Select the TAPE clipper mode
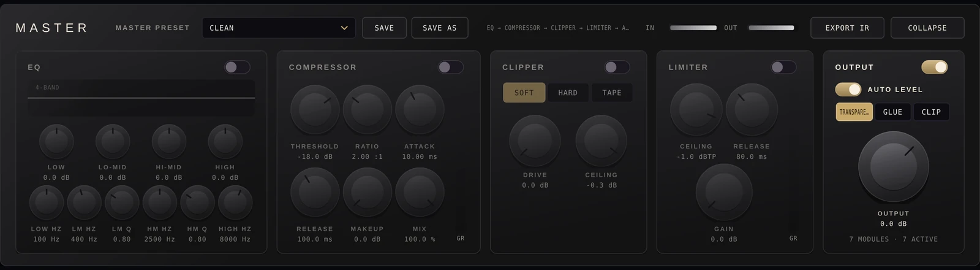Screen dimensions: 980x270 pyautogui.click(x=612, y=93)
